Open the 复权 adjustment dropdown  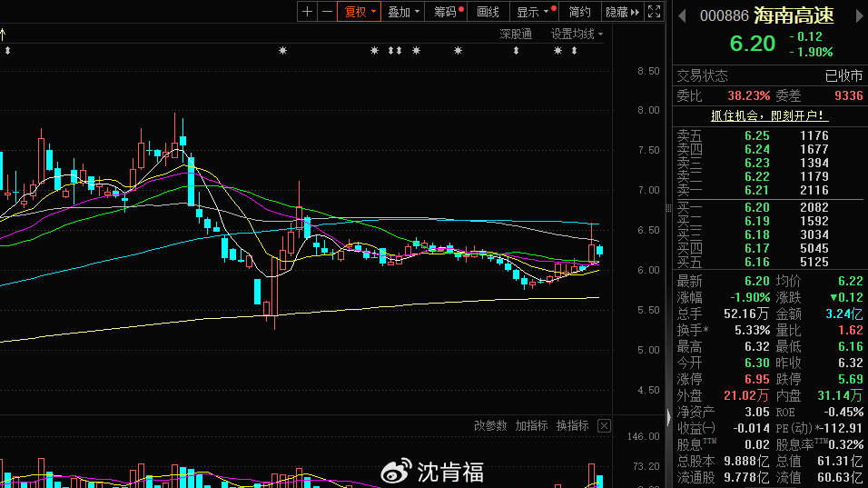point(360,12)
